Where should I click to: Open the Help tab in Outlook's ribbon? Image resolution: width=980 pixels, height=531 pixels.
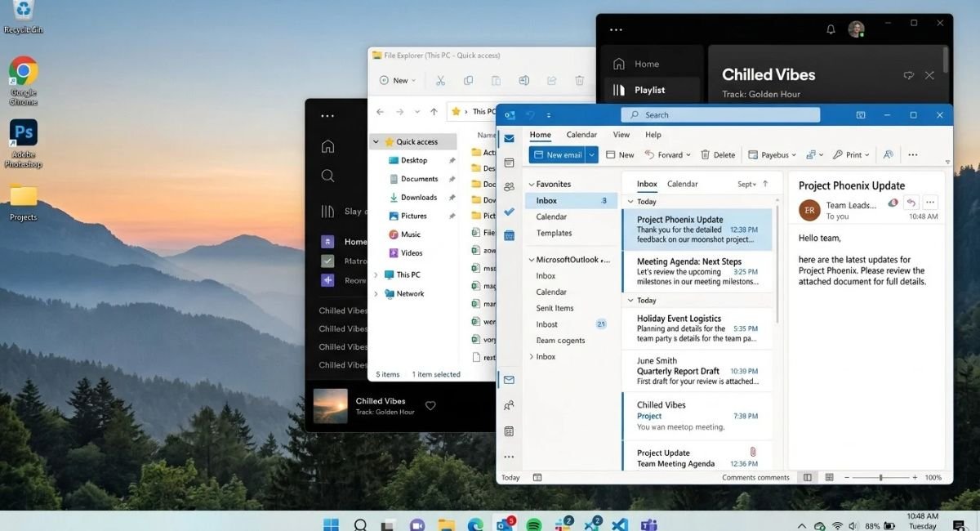tap(653, 135)
